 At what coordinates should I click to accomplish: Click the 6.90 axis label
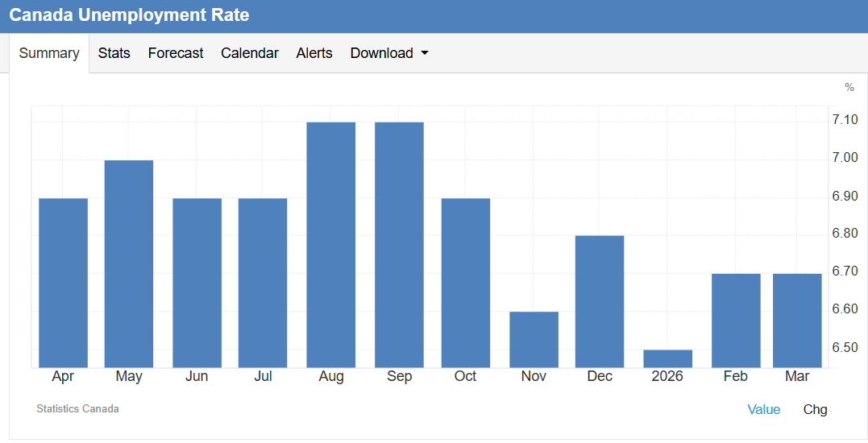tap(845, 196)
